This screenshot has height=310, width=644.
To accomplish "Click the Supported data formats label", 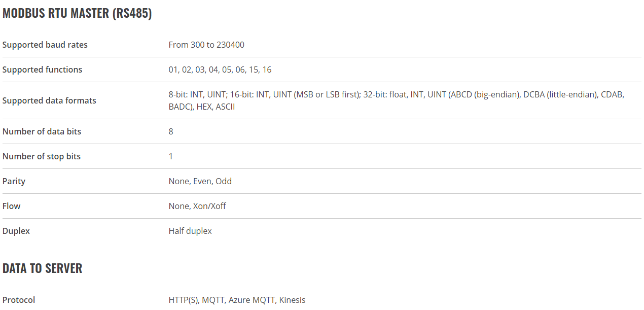I will point(49,100).
